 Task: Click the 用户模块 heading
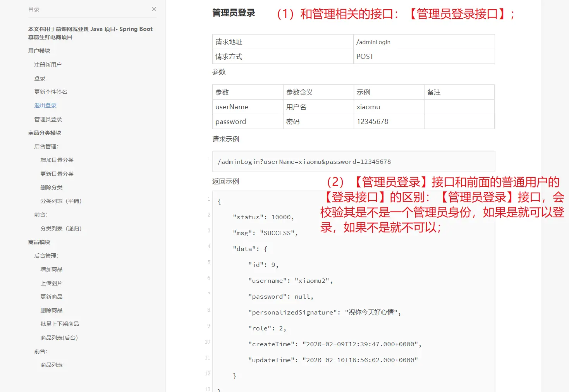(39, 51)
